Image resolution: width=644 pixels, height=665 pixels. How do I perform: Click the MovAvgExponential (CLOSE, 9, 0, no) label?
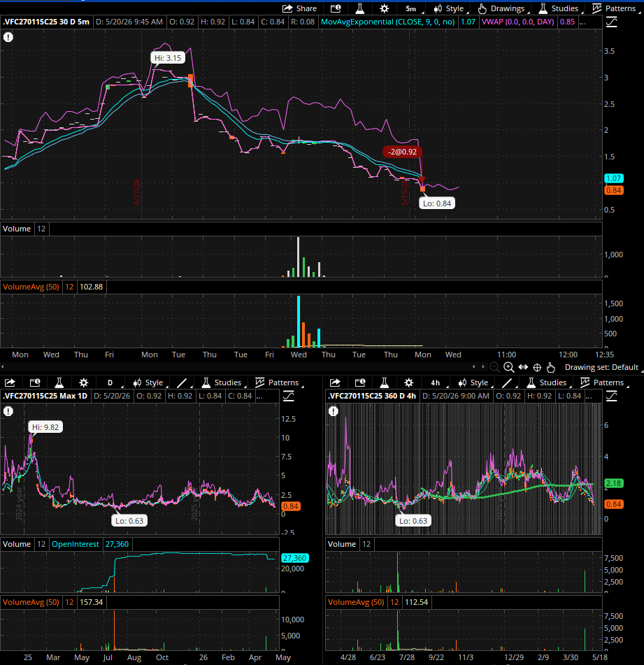click(x=387, y=22)
